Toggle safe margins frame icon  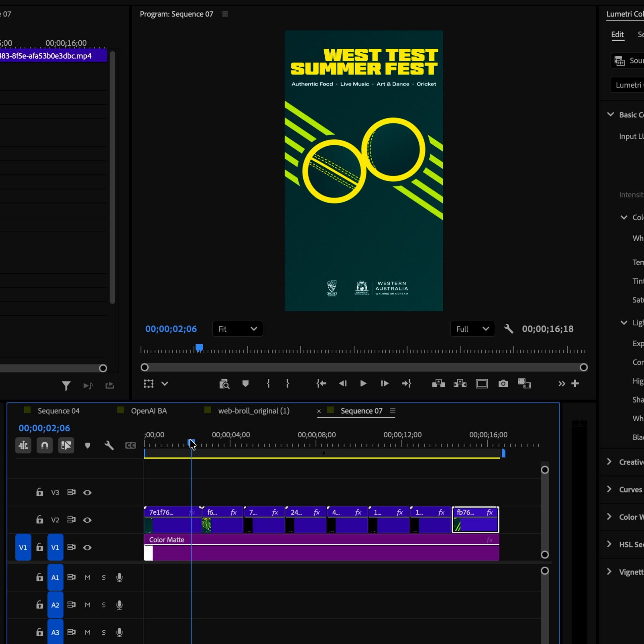point(482,383)
